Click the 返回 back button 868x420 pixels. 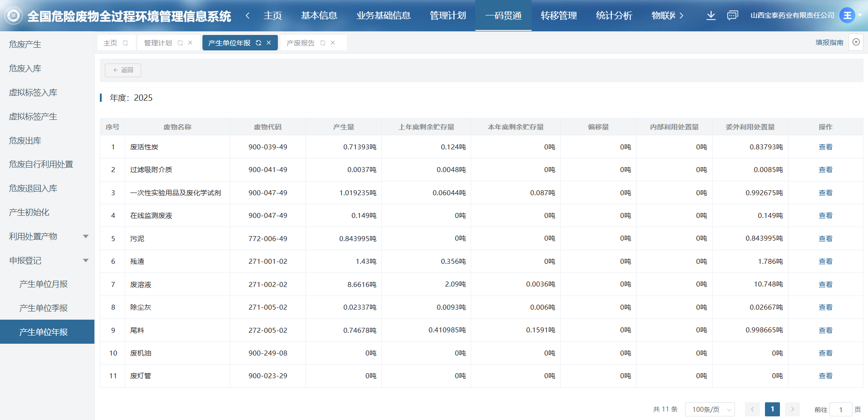123,70
